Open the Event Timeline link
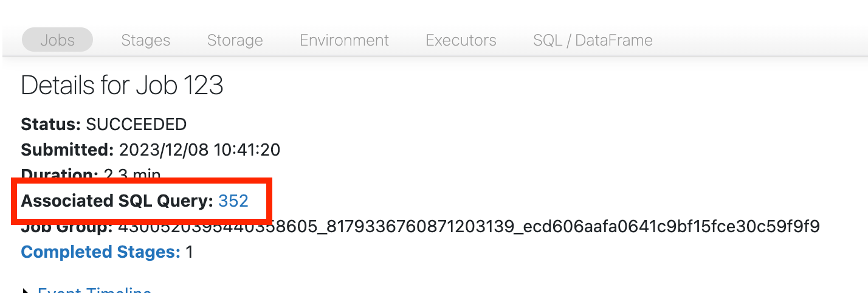 click(x=94, y=290)
